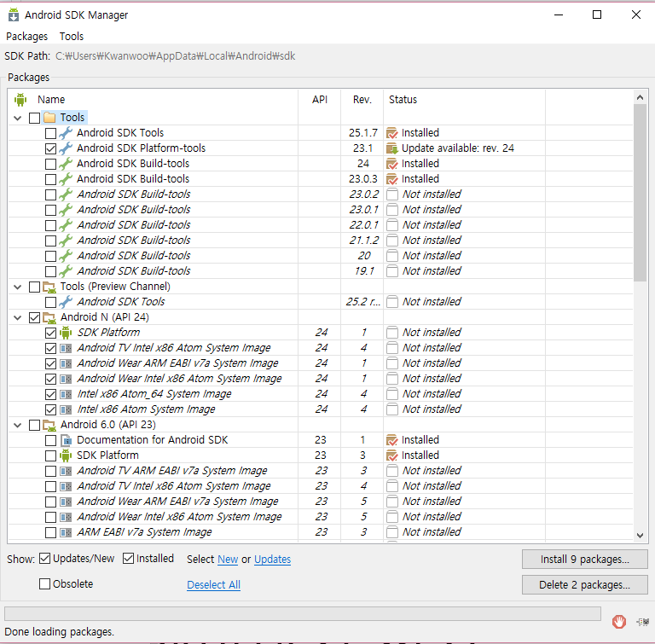Click Android N (API 24) folder icon
Viewport: 655px width, 644px height.
[49, 317]
